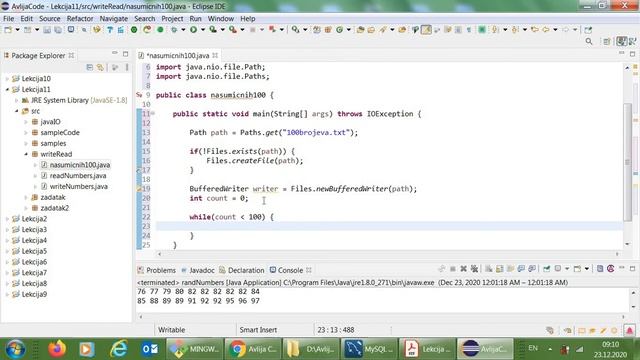Open the New file dropdown arrow
Screen dimensions: 640x360
pos(17,30)
